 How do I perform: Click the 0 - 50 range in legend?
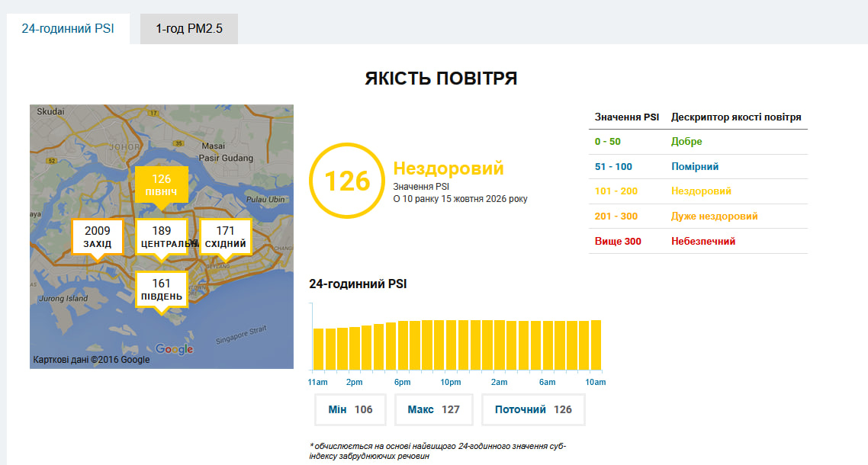(608, 142)
